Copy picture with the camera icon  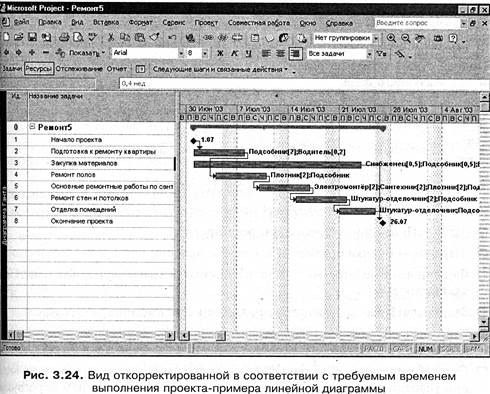438,38
